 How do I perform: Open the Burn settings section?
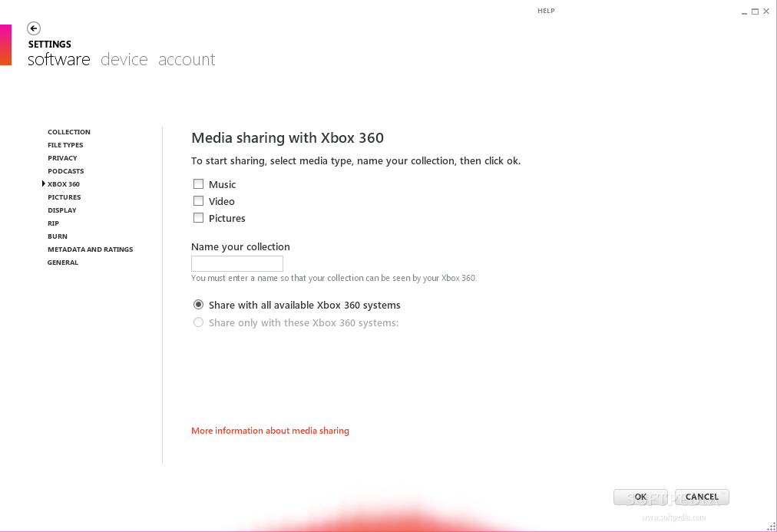pos(58,236)
